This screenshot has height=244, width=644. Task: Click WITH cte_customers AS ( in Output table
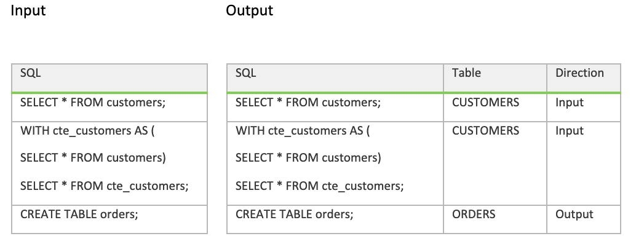pos(303,131)
